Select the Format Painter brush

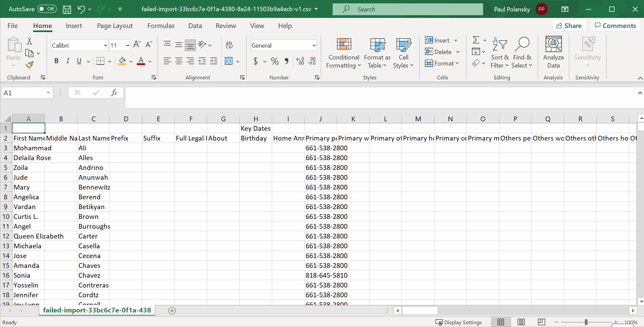point(29,65)
